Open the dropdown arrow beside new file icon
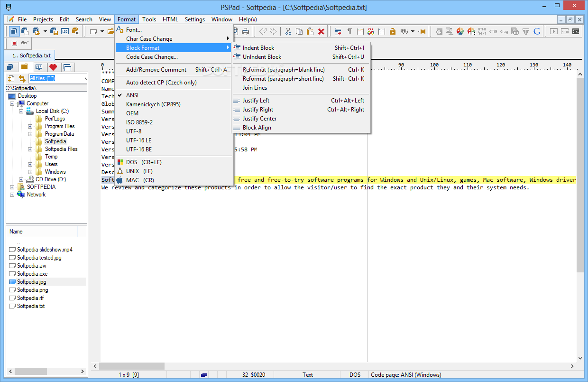This screenshot has width=588, height=382. click(102, 31)
